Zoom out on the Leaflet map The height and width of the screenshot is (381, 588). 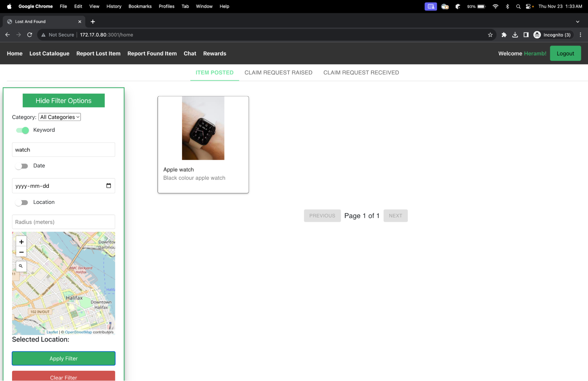pyautogui.click(x=21, y=252)
